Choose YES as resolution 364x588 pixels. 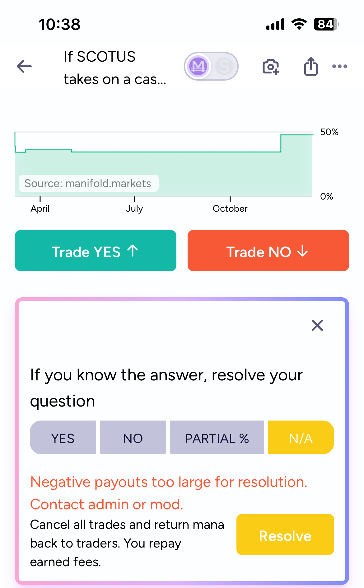coord(63,437)
